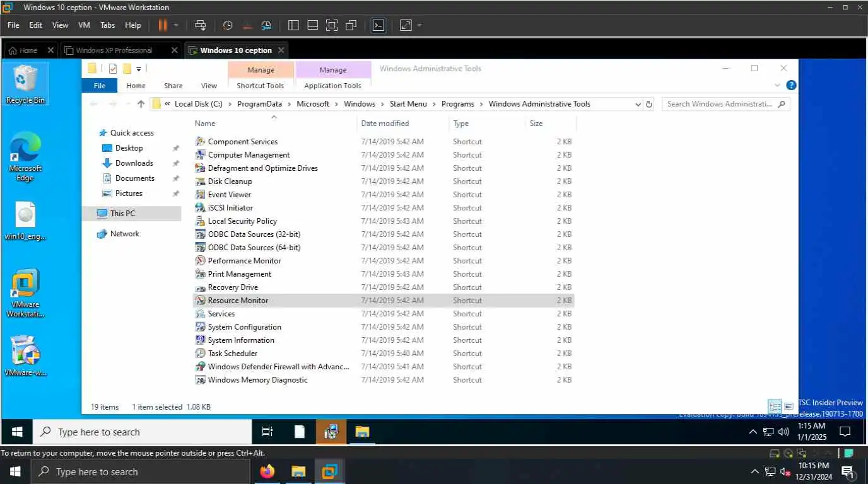Switch to the VMware Home tab
This screenshot has width=868, height=484.
23,50
